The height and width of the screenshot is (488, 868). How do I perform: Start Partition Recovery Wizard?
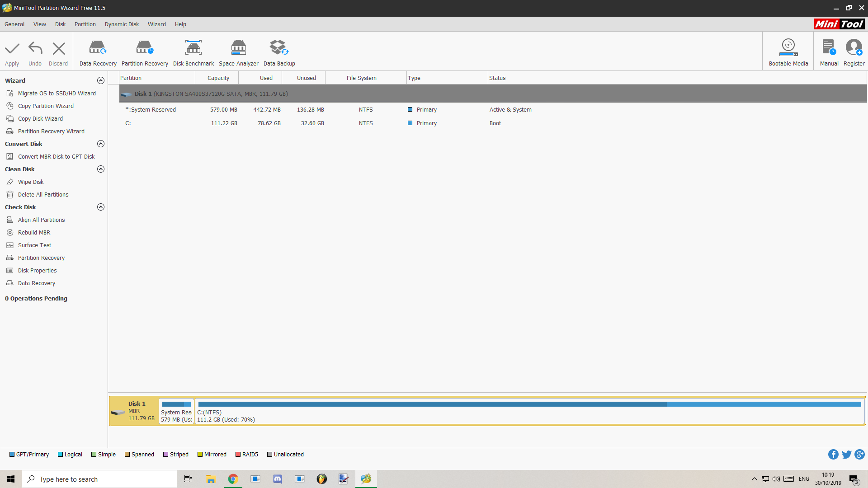tap(51, 131)
